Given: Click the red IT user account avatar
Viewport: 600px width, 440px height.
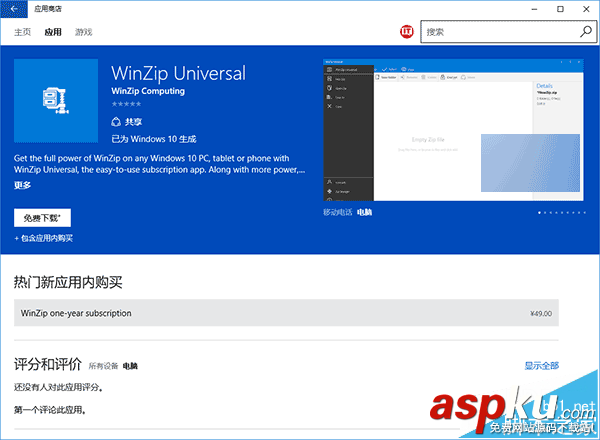Looking at the screenshot, I should (x=407, y=31).
